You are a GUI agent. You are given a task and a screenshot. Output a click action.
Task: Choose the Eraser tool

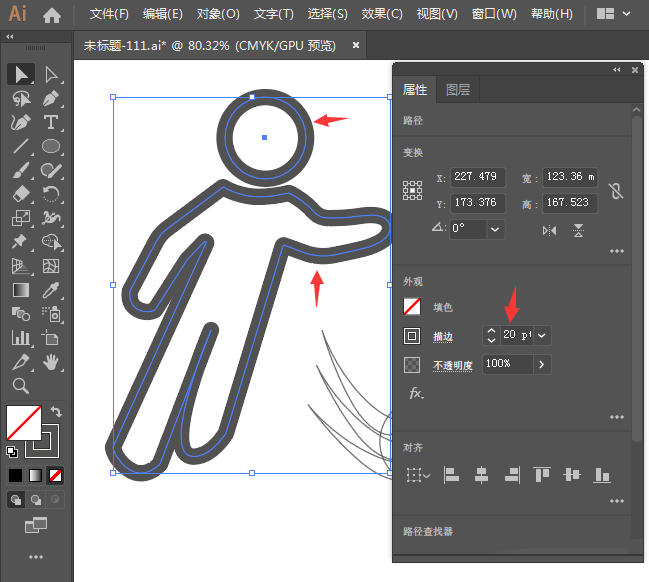click(21, 194)
